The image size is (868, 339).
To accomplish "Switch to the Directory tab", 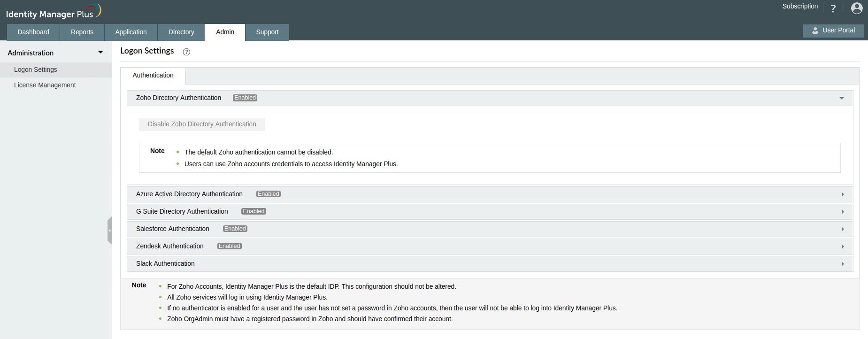I will (x=181, y=32).
